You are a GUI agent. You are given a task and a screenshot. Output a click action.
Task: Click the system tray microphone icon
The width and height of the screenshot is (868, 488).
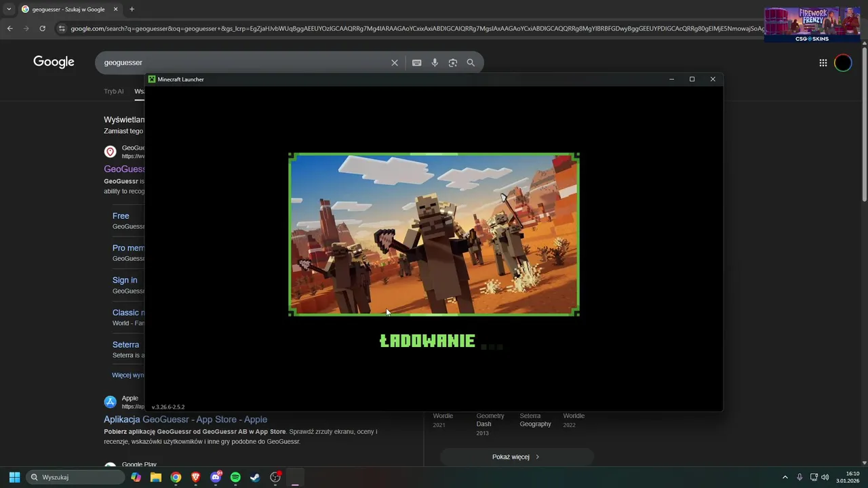pos(800,477)
